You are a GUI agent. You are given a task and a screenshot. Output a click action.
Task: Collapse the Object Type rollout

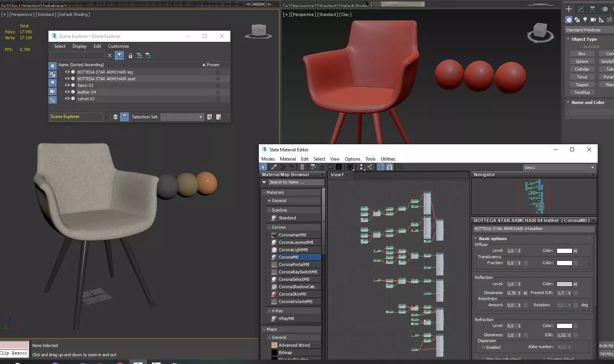(568, 39)
